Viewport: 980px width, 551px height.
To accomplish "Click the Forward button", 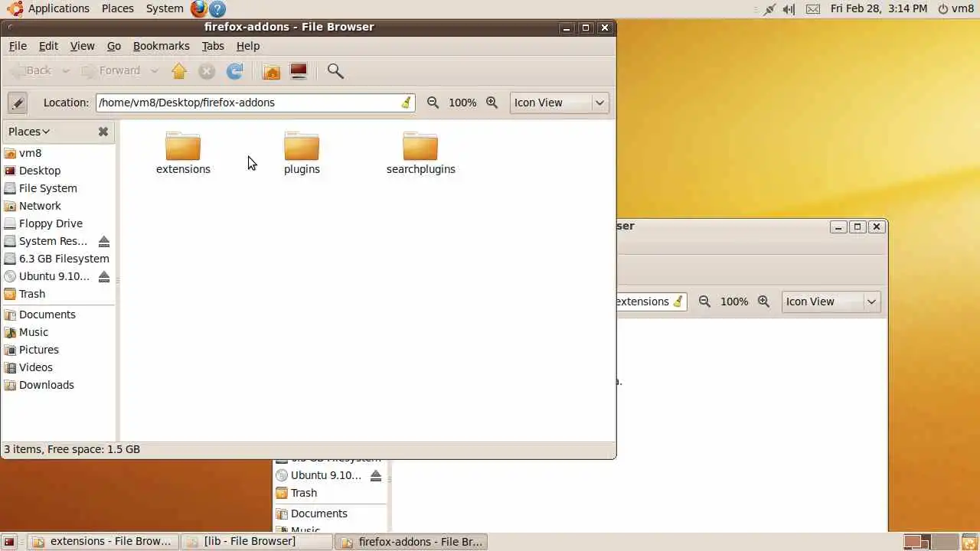I will click(112, 71).
